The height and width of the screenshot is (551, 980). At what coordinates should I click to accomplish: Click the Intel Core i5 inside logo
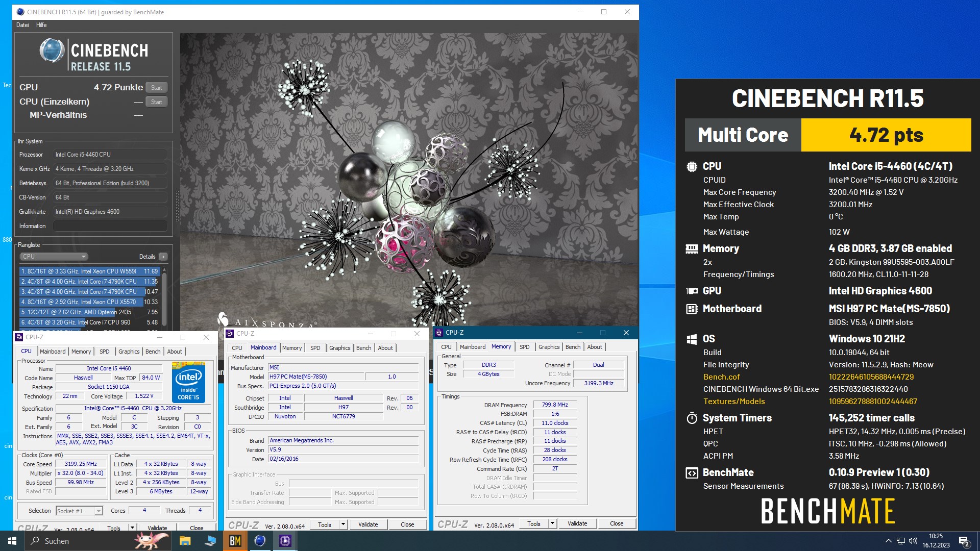[x=188, y=383]
